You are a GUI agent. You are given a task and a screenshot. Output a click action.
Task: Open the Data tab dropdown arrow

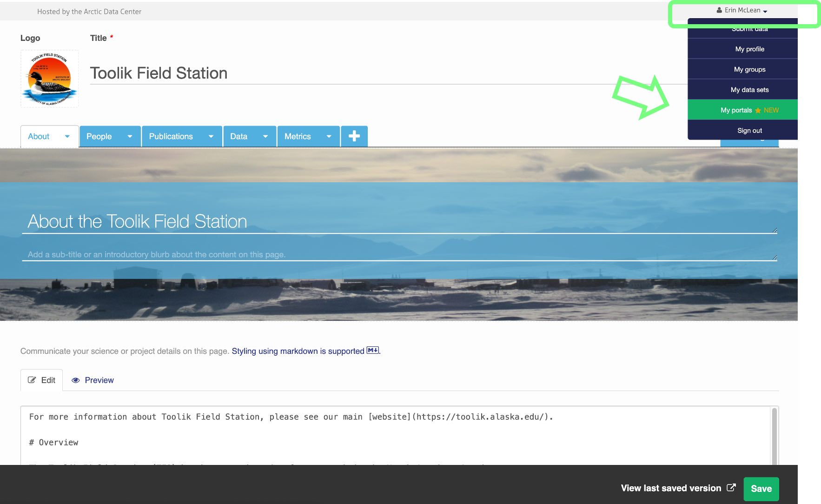click(265, 136)
